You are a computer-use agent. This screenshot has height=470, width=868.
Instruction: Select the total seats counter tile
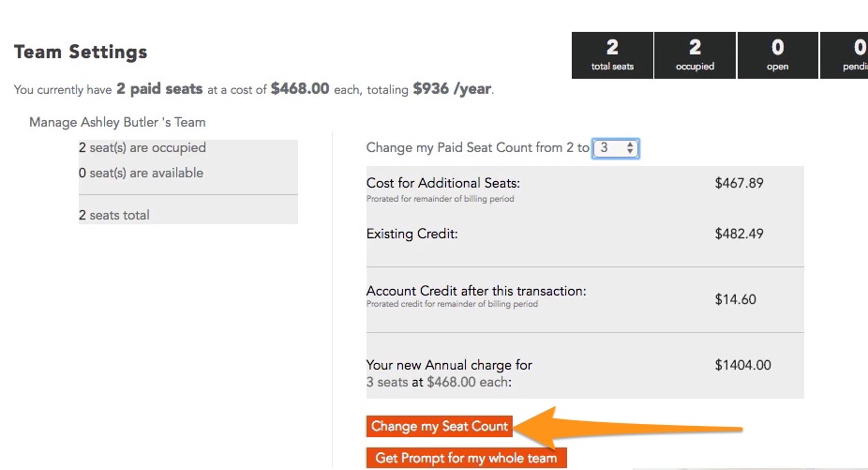click(x=612, y=54)
